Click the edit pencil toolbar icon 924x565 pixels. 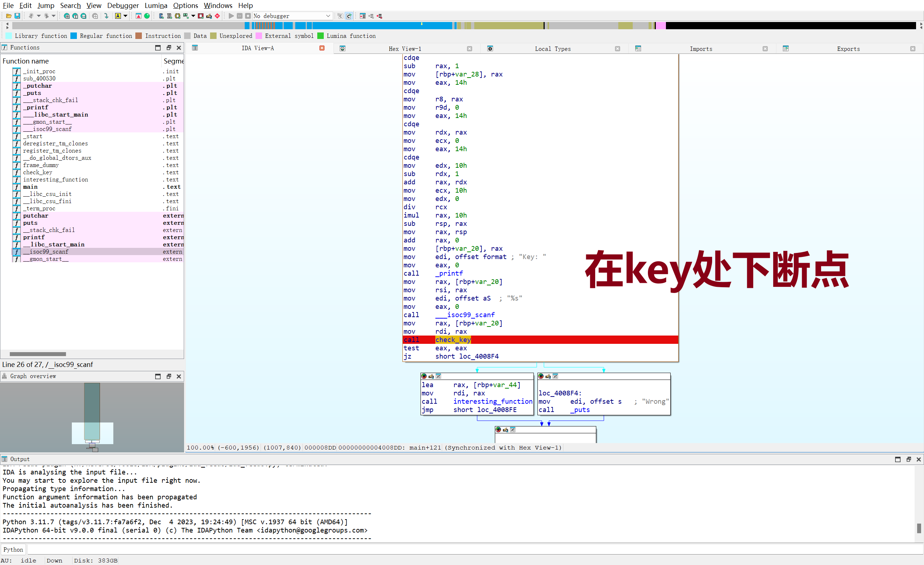click(209, 16)
